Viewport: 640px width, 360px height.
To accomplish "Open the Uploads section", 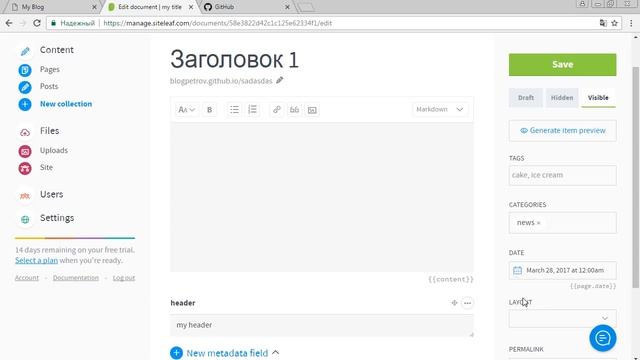I will tap(54, 150).
